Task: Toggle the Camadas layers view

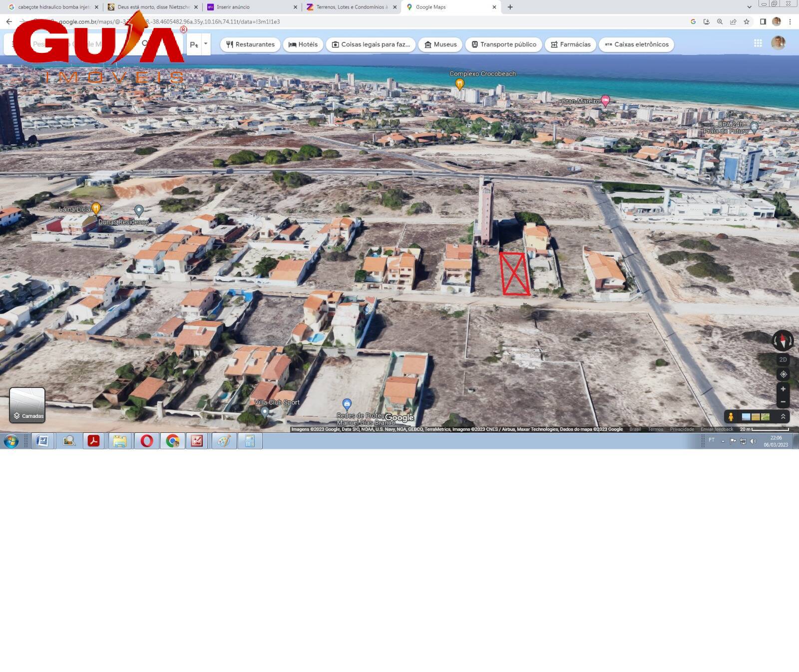Action: click(x=27, y=405)
